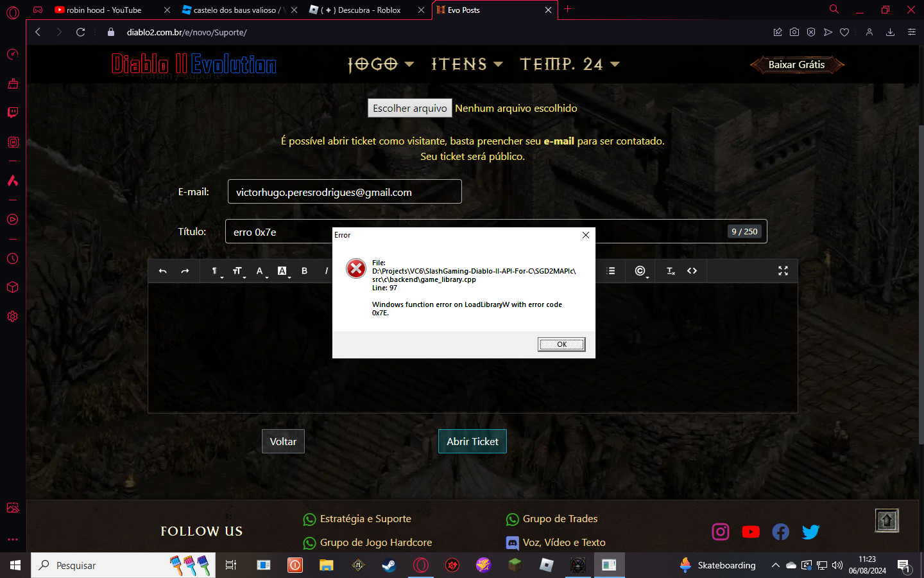The height and width of the screenshot is (578, 924).
Task: Click the Diablo II Evolution logo
Action: (x=194, y=64)
